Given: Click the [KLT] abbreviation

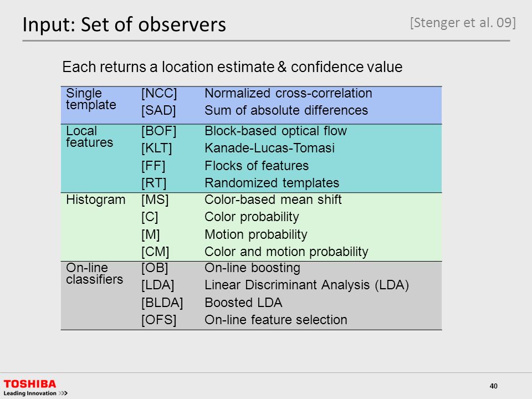Looking at the screenshot, I should [x=157, y=149].
